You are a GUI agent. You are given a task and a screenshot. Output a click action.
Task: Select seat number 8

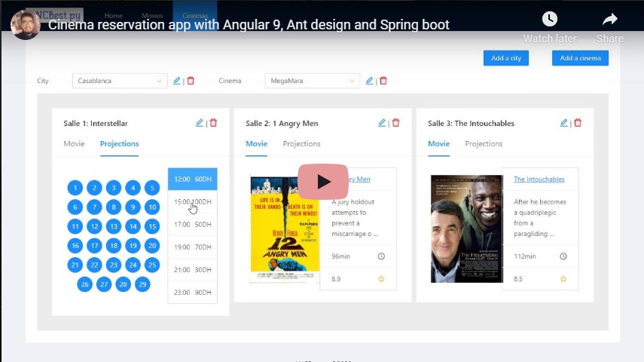tap(114, 207)
